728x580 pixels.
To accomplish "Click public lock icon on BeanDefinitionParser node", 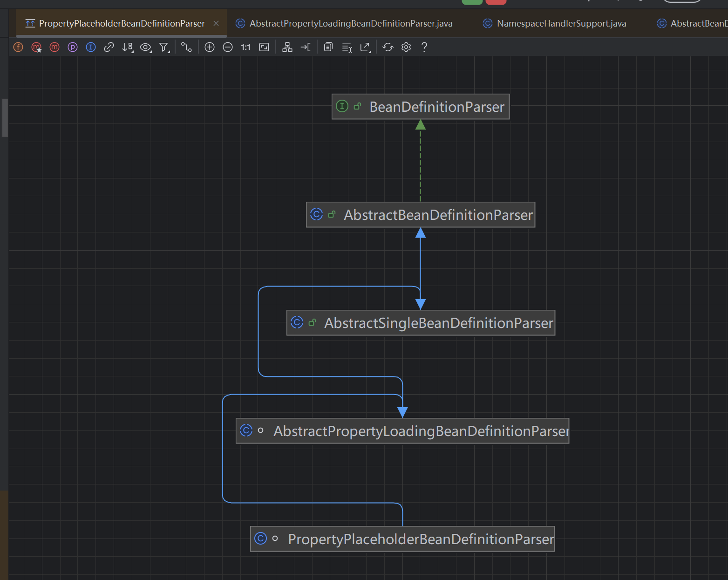I will [357, 106].
